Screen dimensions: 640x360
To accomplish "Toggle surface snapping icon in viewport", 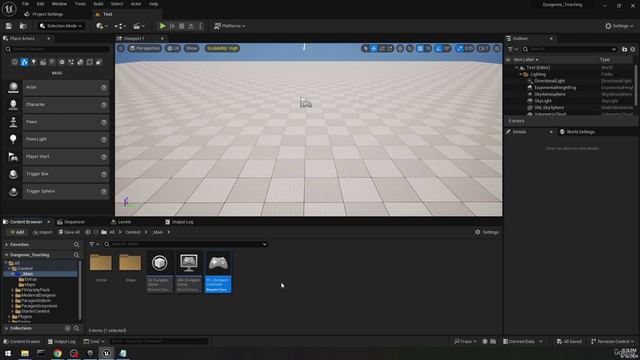I will click(x=410, y=49).
